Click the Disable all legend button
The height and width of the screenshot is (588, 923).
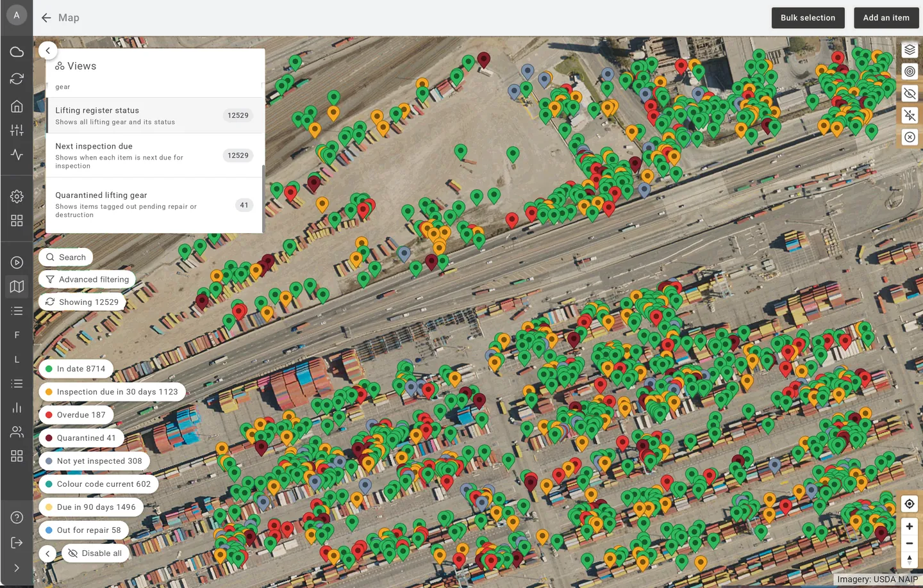(x=96, y=553)
